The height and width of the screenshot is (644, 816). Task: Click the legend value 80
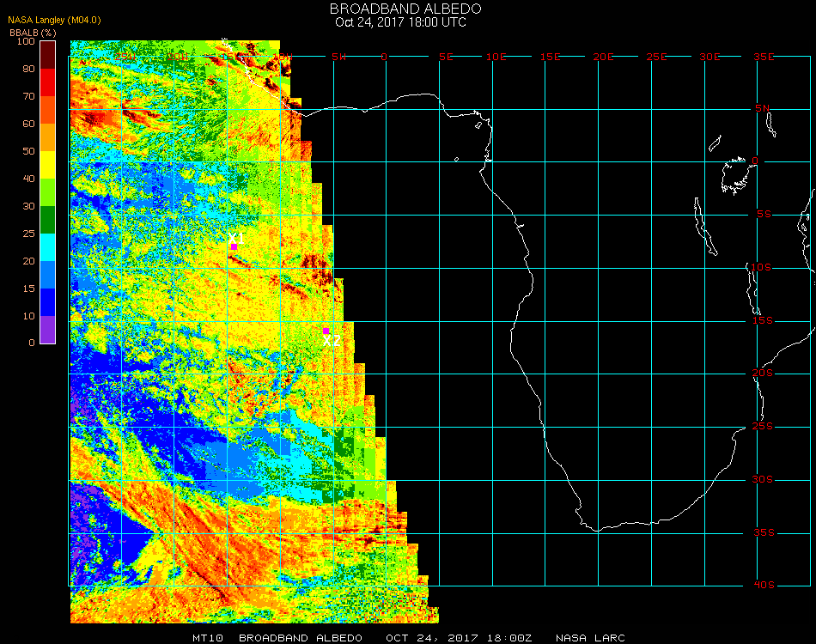tap(28, 69)
